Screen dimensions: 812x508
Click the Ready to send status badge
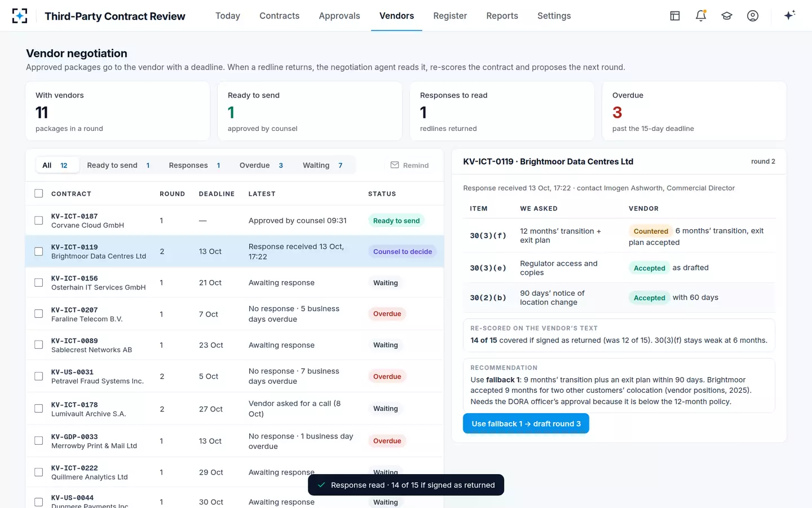[396, 221]
